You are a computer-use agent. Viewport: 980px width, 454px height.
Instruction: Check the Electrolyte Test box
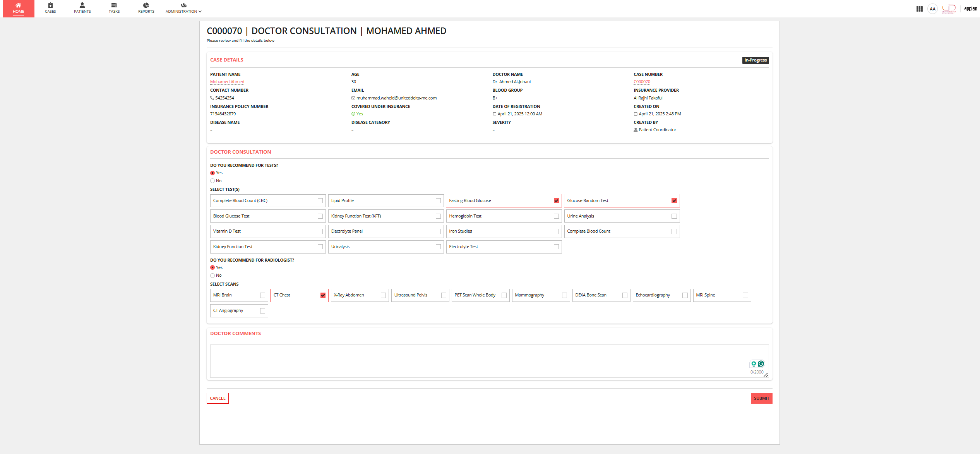click(x=556, y=247)
